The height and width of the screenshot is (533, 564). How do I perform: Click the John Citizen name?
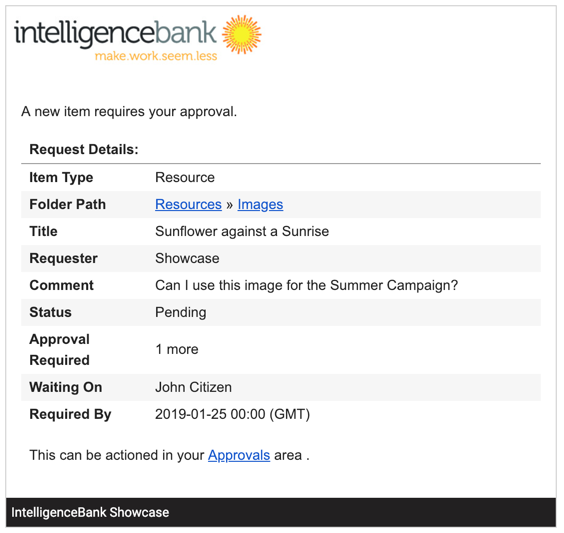193,387
